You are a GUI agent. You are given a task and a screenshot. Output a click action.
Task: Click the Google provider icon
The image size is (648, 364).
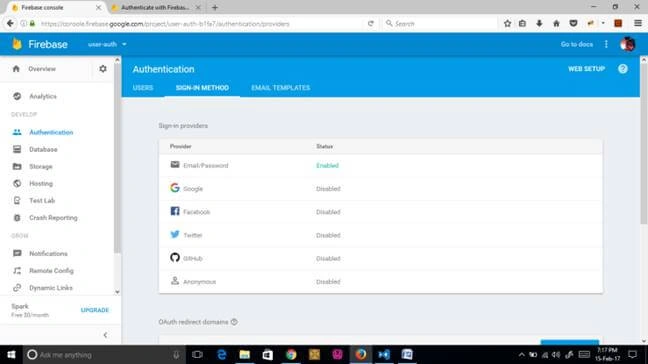[x=175, y=188]
